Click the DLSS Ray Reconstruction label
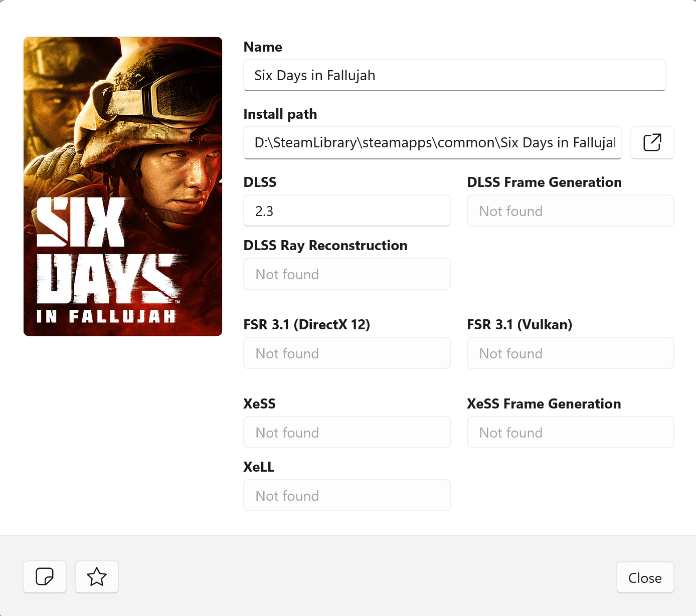 click(x=325, y=246)
